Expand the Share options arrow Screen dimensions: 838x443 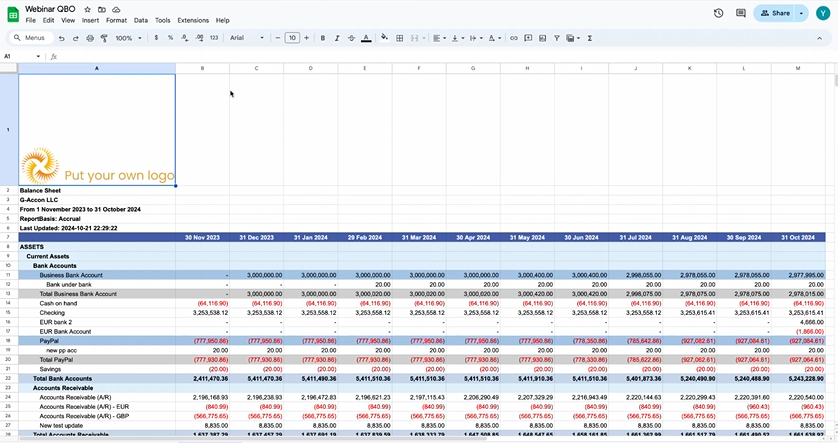pyautogui.click(x=802, y=13)
